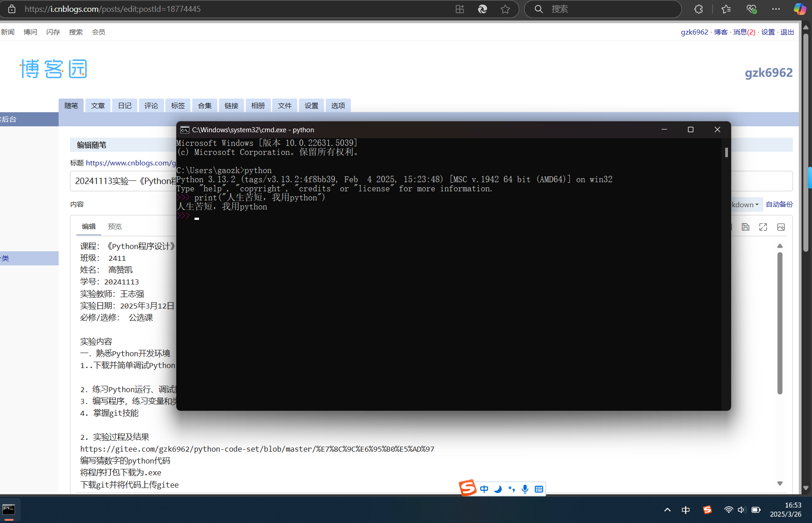The height and width of the screenshot is (523, 812).
Task: Click the 中 input indicator in system tray
Action: click(686, 510)
